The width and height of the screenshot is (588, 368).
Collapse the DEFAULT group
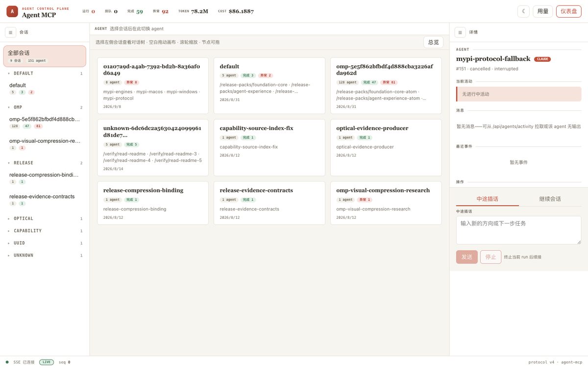45,73
